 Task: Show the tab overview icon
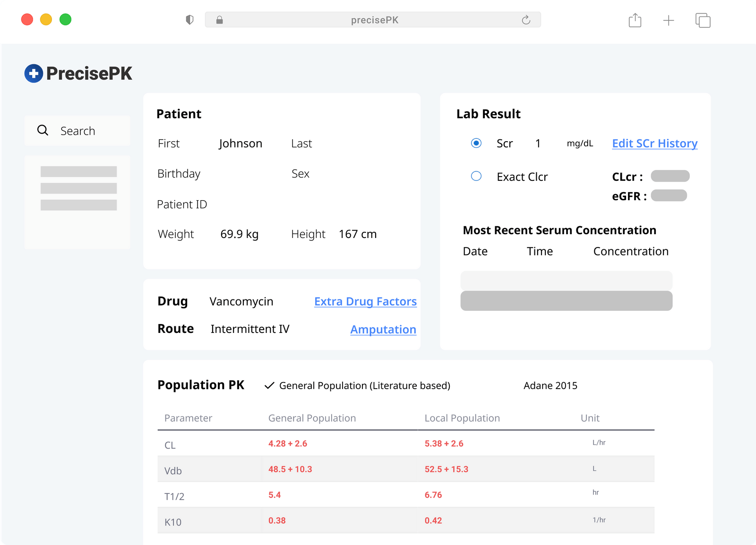coord(703,20)
